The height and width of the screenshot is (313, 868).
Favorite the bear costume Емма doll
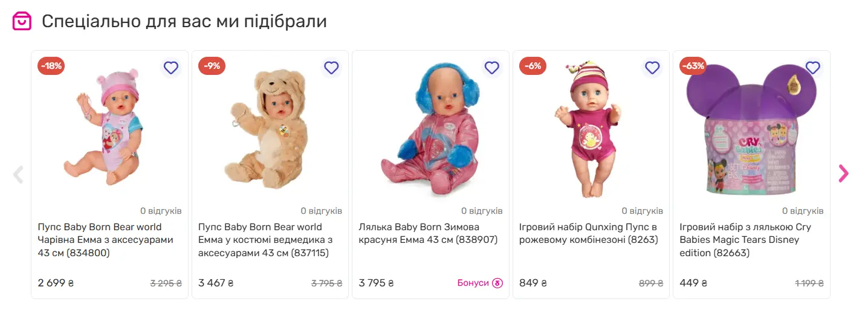[331, 68]
